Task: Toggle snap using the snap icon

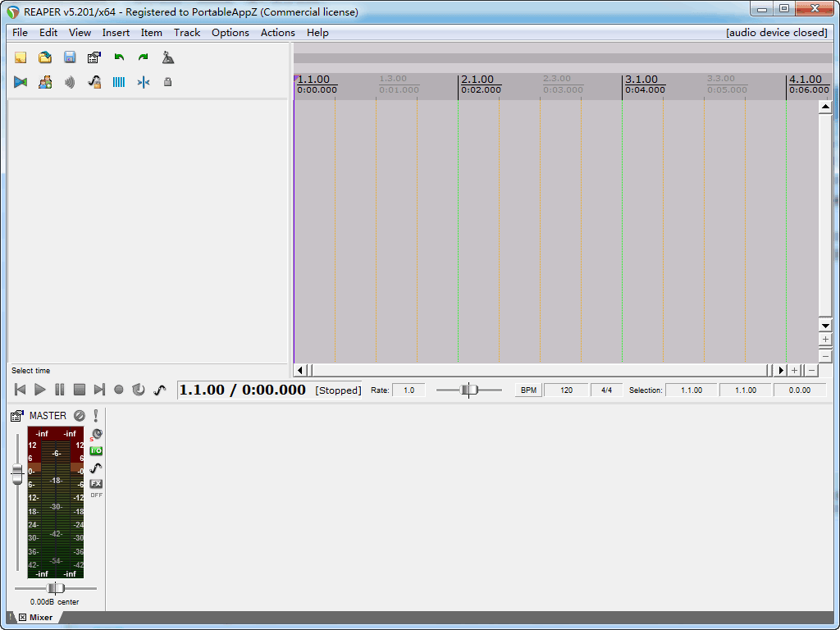Action: pyautogui.click(x=144, y=82)
